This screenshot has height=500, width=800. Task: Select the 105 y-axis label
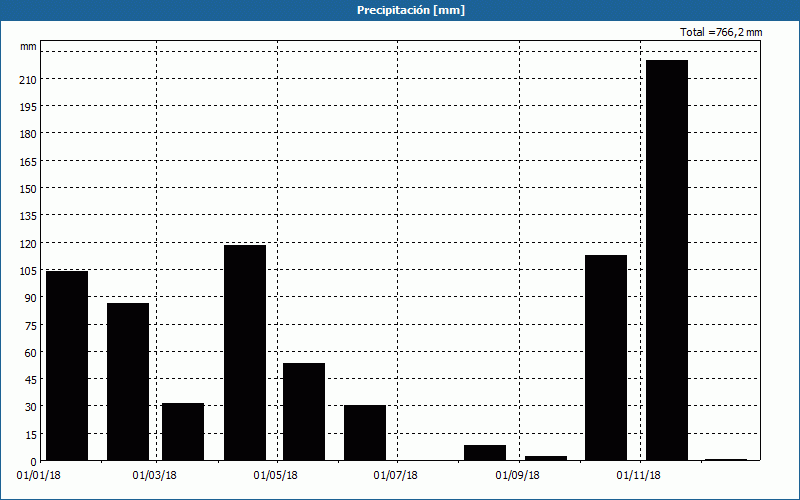(x=29, y=271)
